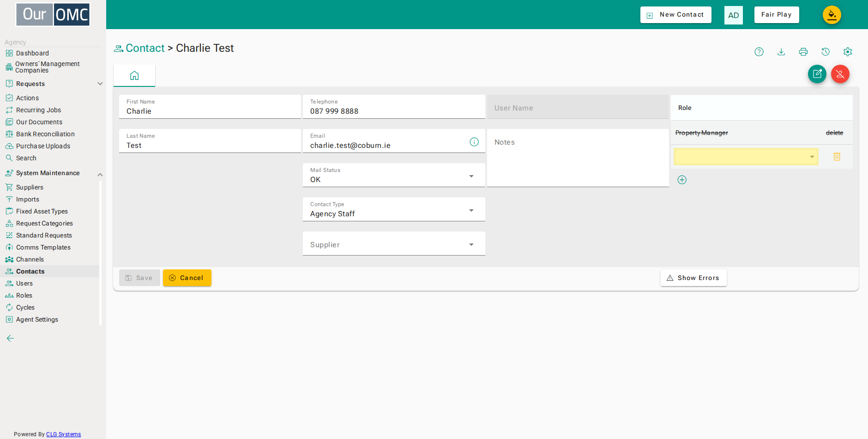Click the print icon
Viewport: 868px width, 439px height.
[803, 52]
